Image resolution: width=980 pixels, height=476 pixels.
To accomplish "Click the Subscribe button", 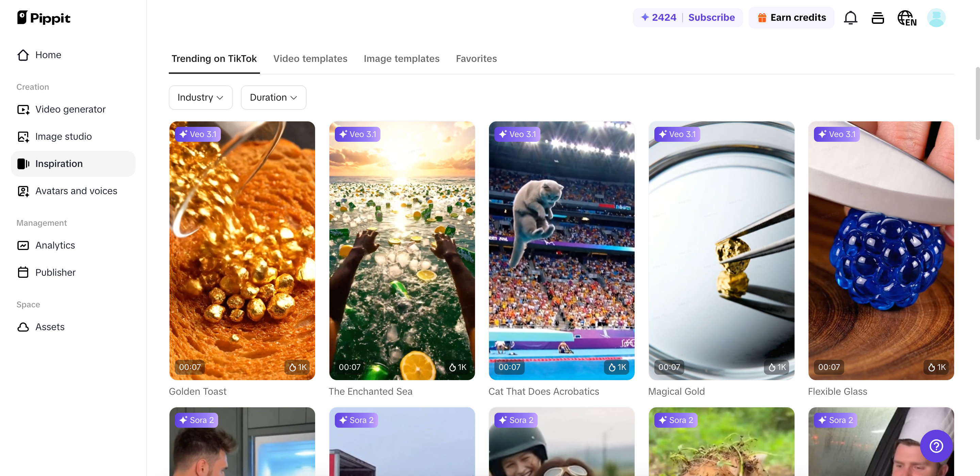I will pyautogui.click(x=712, y=17).
